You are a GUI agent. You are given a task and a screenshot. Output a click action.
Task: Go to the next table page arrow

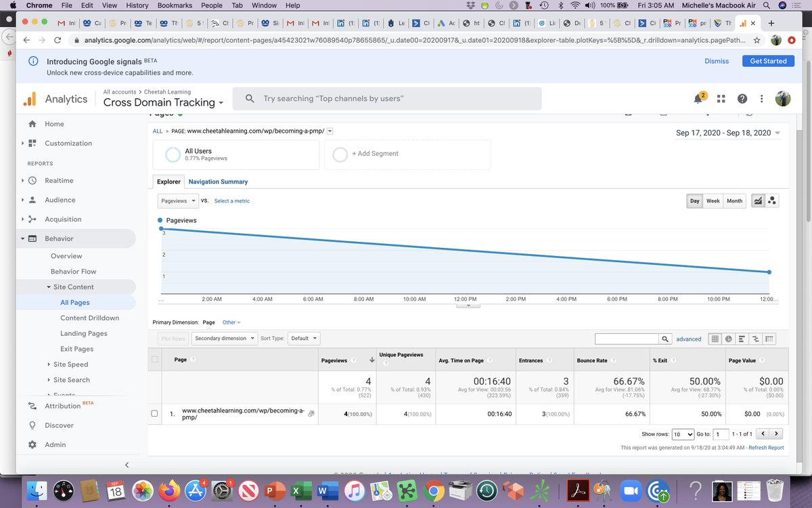coord(776,433)
